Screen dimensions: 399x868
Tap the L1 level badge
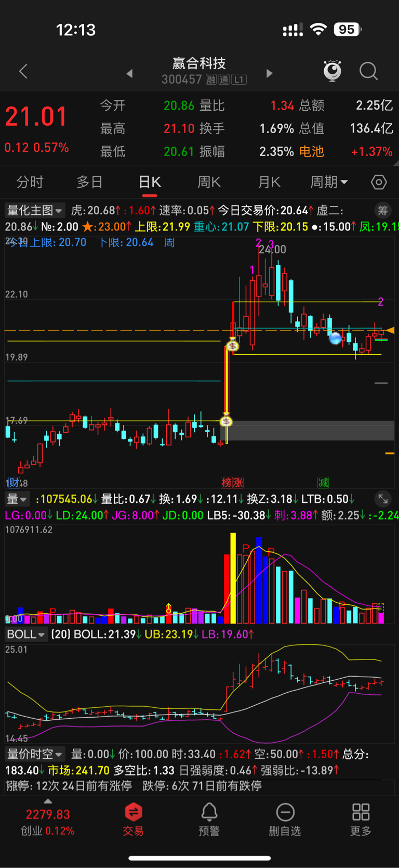coord(239,80)
